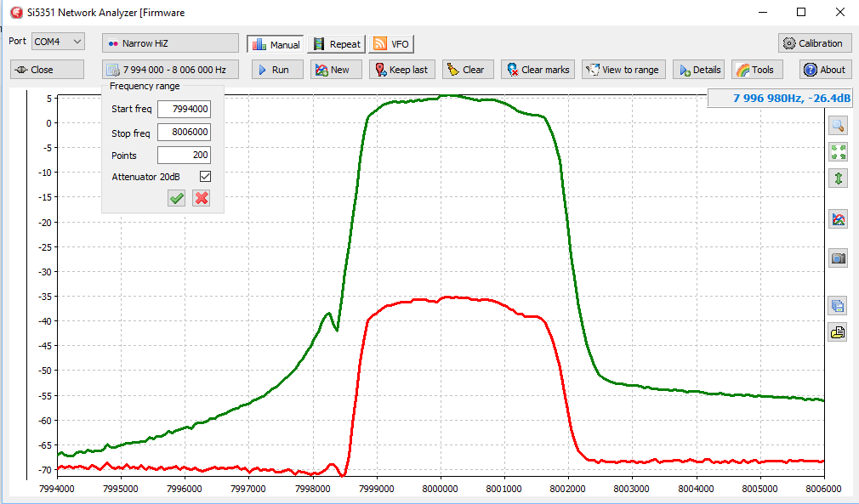This screenshot has height=504, width=859.
Task: Open the Calibration settings
Action: [x=815, y=43]
